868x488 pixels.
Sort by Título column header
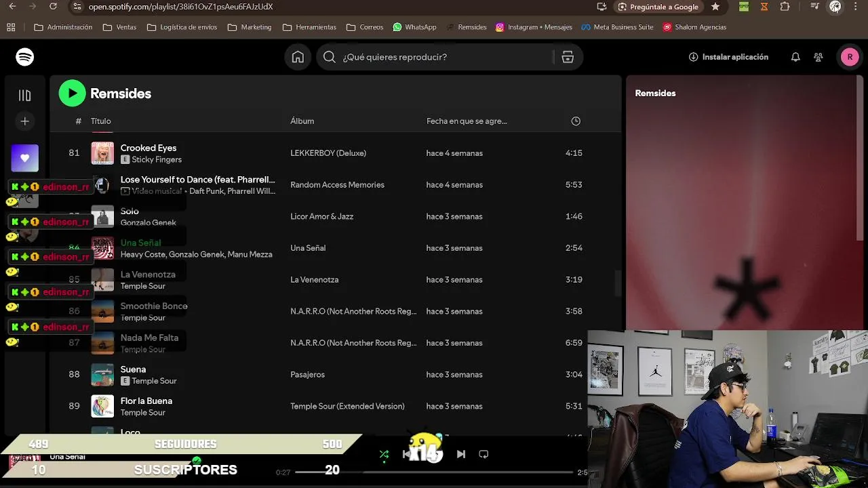click(101, 121)
